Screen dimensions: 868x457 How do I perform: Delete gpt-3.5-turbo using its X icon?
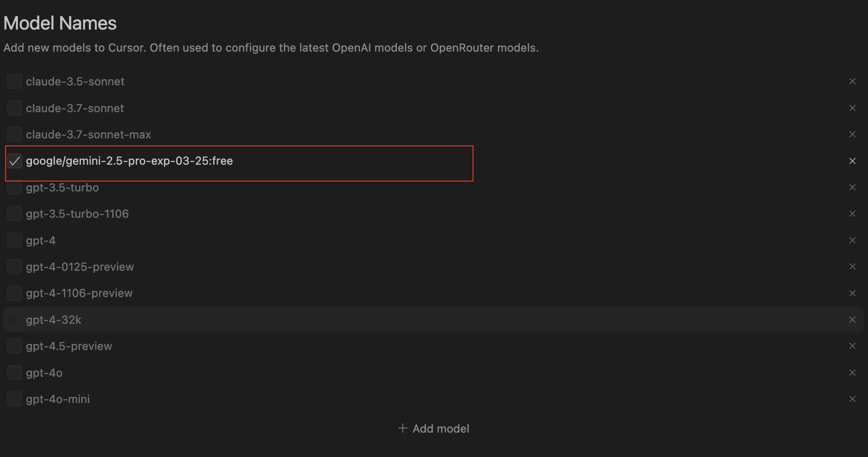pos(852,187)
